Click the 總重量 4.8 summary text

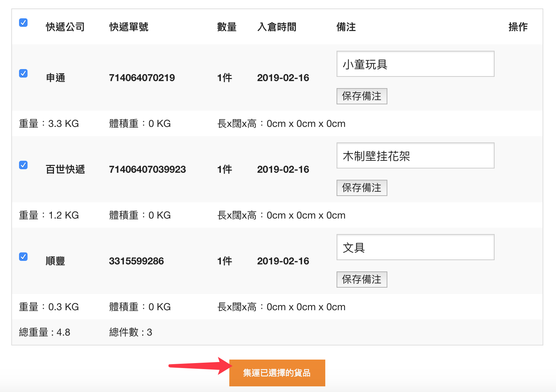coord(44,332)
